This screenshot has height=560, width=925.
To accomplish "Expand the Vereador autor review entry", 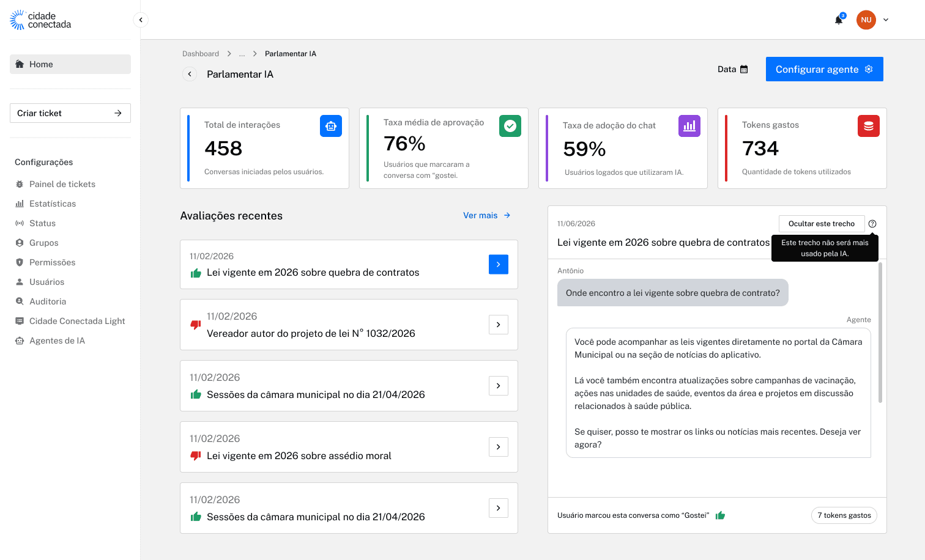I will [499, 325].
